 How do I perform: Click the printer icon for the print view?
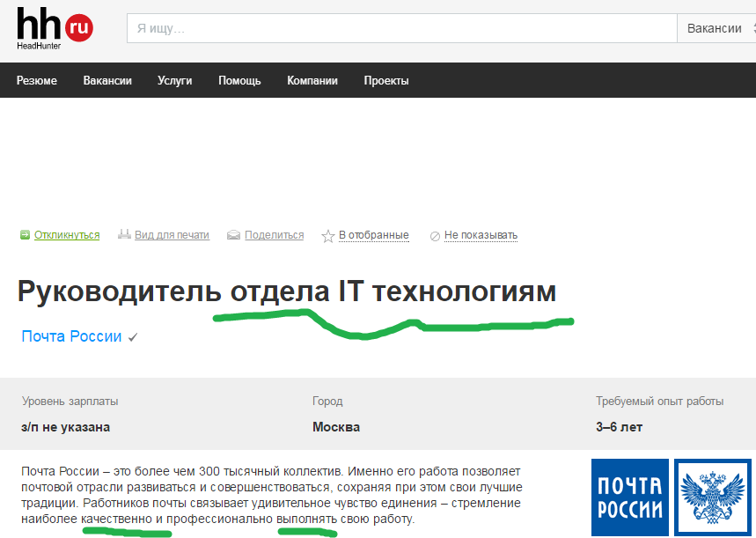pyautogui.click(x=124, y=234)
